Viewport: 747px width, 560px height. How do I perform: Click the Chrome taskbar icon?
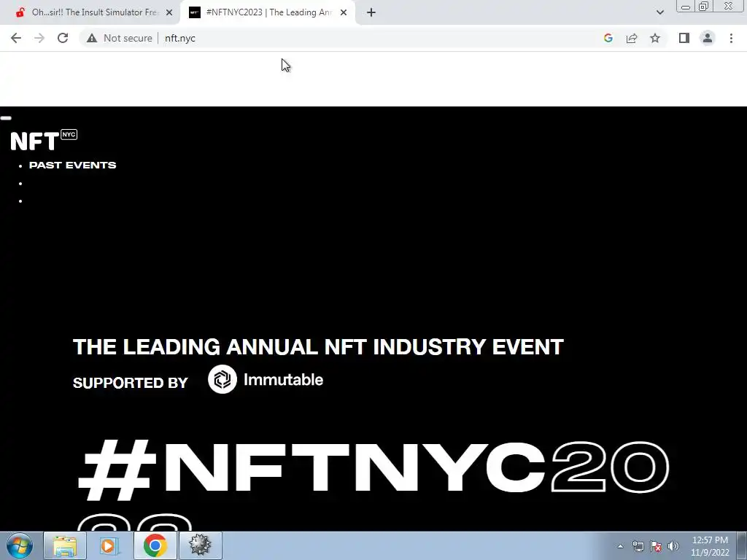[x=155, y=545]
